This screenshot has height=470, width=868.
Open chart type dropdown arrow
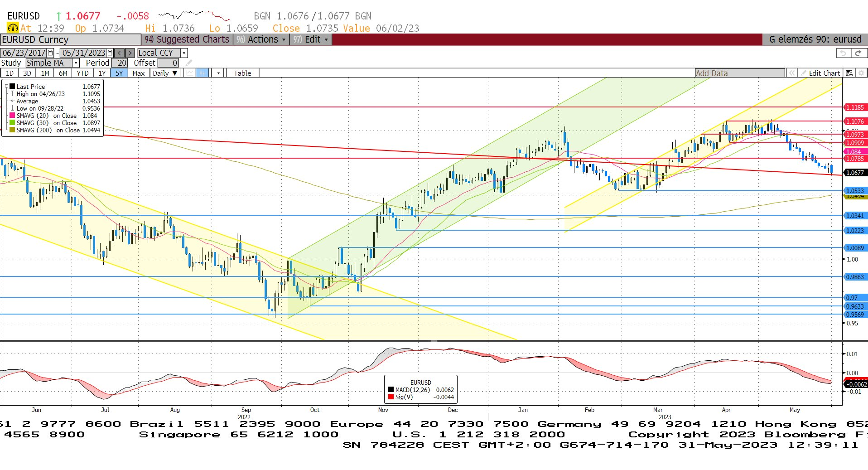[218, 73]
